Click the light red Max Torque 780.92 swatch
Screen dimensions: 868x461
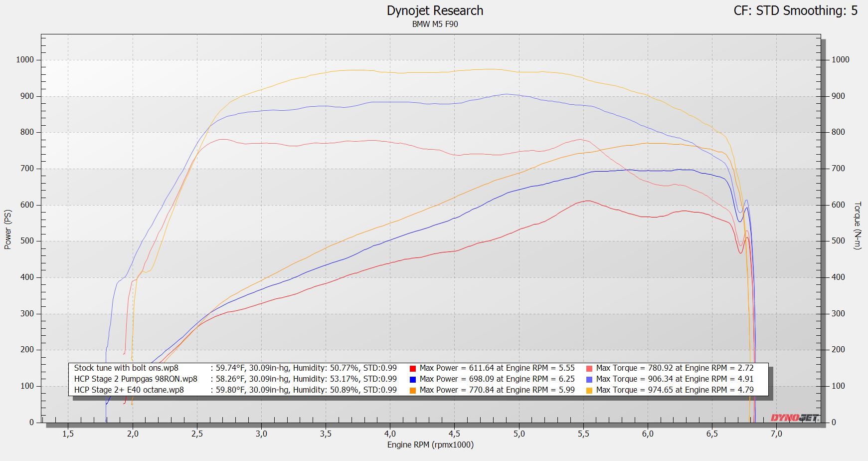point(589,369)
